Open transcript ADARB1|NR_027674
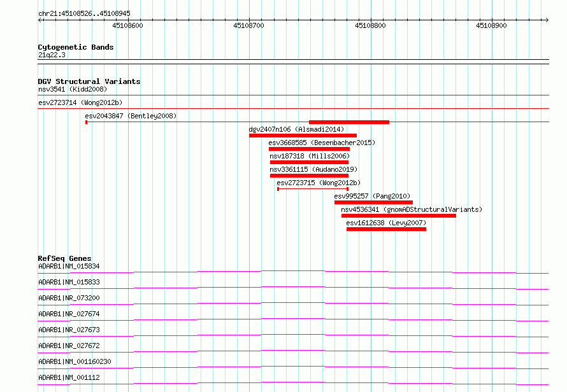The width and height of the screenshot is (567, 392). tap(69, 314)
